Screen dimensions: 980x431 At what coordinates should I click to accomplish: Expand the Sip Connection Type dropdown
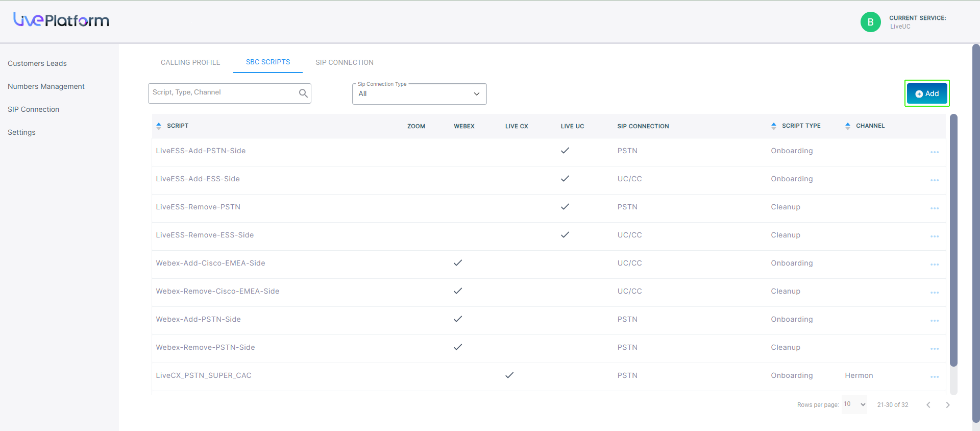419,94
